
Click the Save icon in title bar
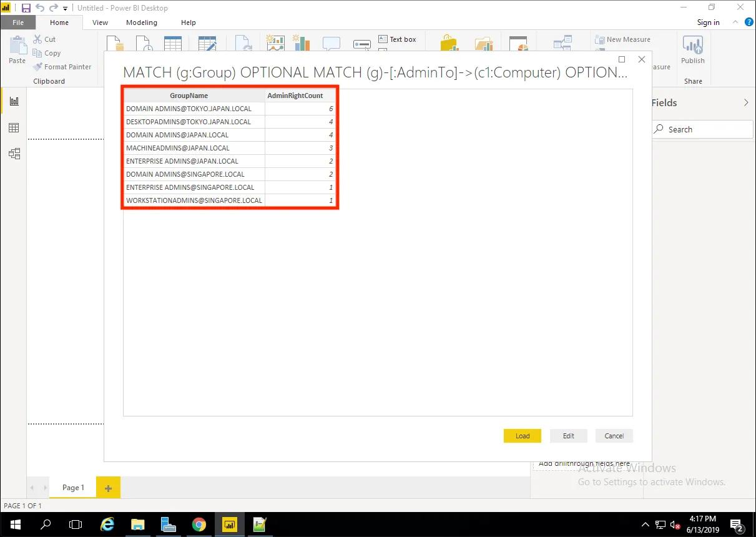click(x=26, y=8)
